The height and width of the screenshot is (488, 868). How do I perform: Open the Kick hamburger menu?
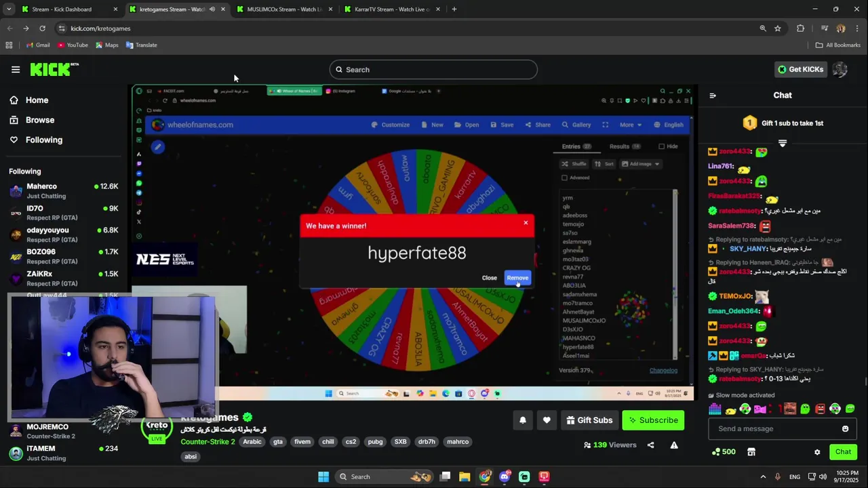16,69
